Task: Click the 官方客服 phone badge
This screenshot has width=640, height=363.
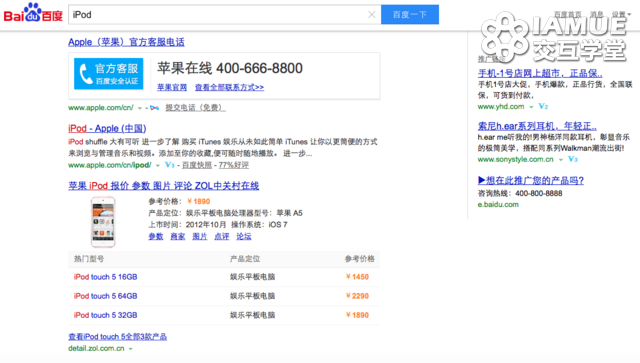Action: [x=109, y=73]
